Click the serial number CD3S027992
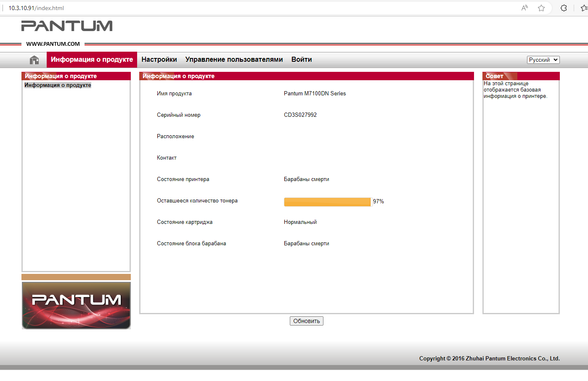 [300, 115]
